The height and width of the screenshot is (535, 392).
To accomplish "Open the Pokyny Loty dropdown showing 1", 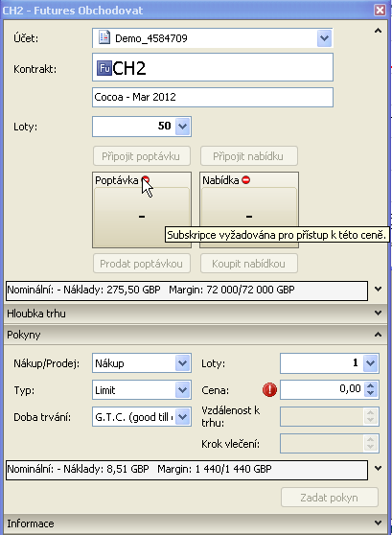I will tap(371, 363).
